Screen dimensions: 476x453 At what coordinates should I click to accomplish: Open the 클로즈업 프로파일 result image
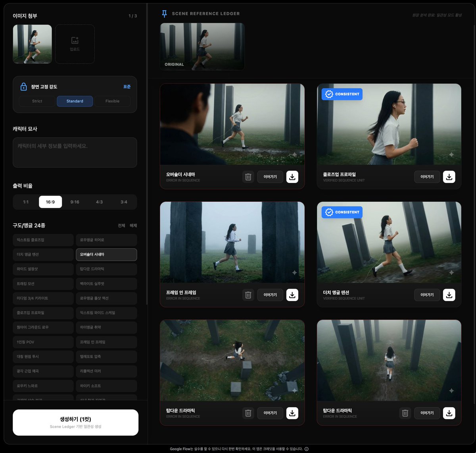tap(389, 124)
